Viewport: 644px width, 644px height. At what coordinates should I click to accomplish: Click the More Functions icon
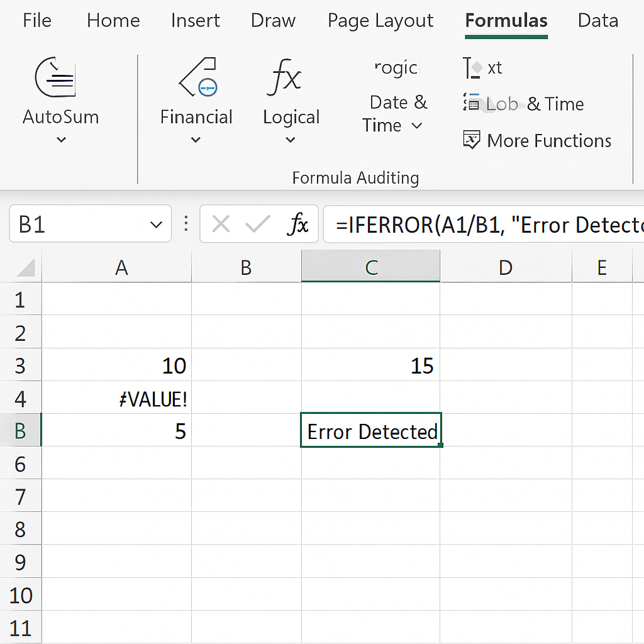(x=471, y=140)
